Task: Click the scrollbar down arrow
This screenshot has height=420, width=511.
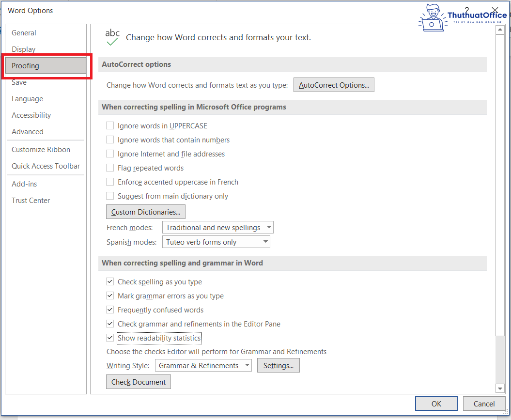Action: click(x=500, y=388)
